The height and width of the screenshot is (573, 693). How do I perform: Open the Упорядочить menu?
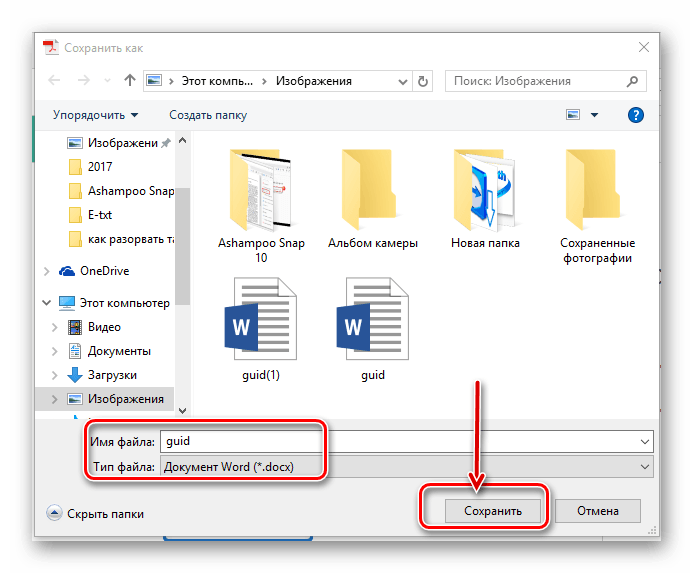click(95, 115)
